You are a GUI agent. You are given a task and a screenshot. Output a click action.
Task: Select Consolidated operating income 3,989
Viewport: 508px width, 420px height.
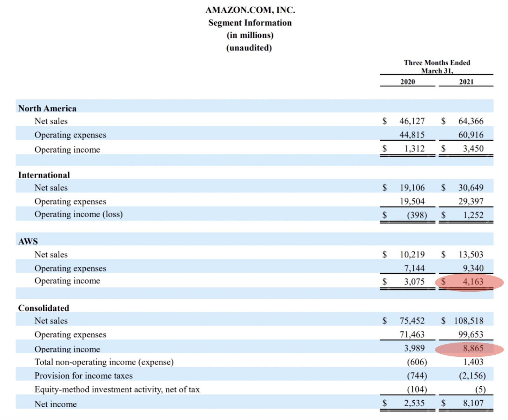pyautogui.click(x=414, y=349)
